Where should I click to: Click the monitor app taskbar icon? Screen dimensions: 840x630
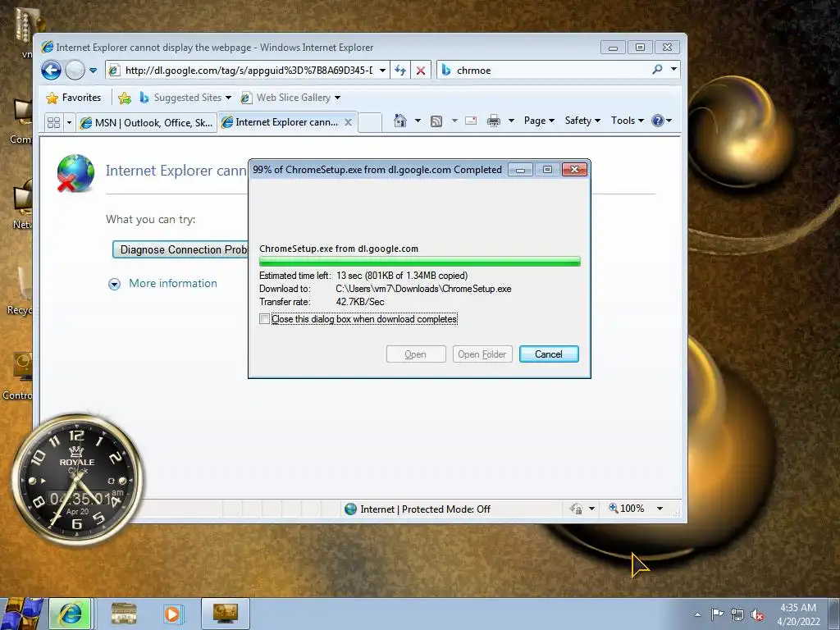click(x=225, y=614)
